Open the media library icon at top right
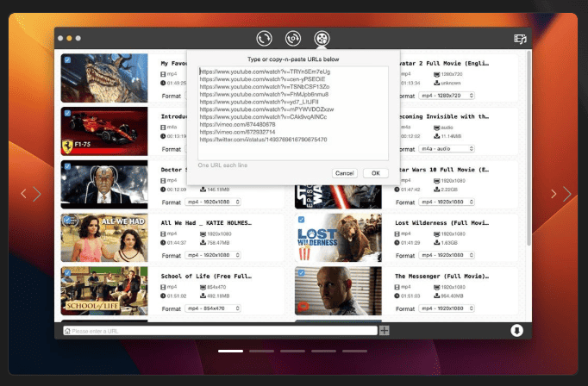The image size is (588, 386). (x=520, y=39)
